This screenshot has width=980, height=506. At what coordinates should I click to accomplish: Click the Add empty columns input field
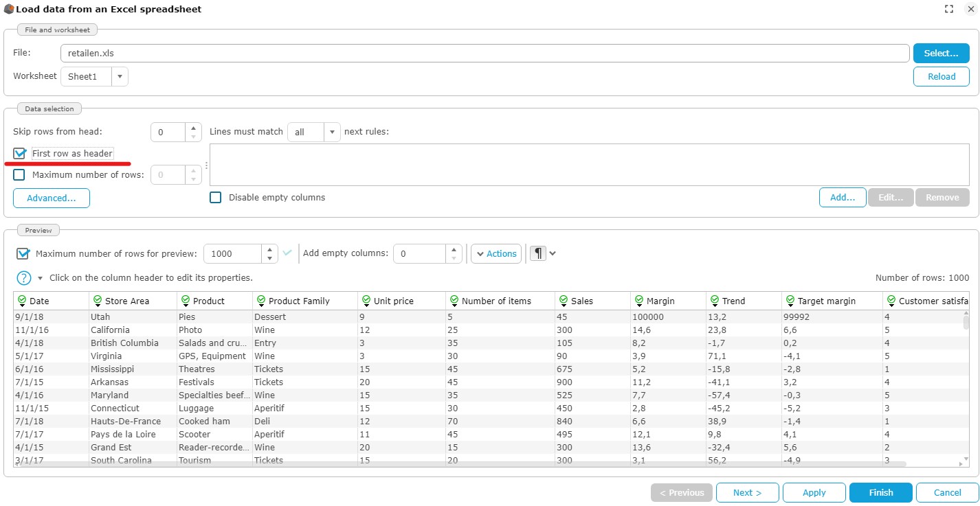419,253
